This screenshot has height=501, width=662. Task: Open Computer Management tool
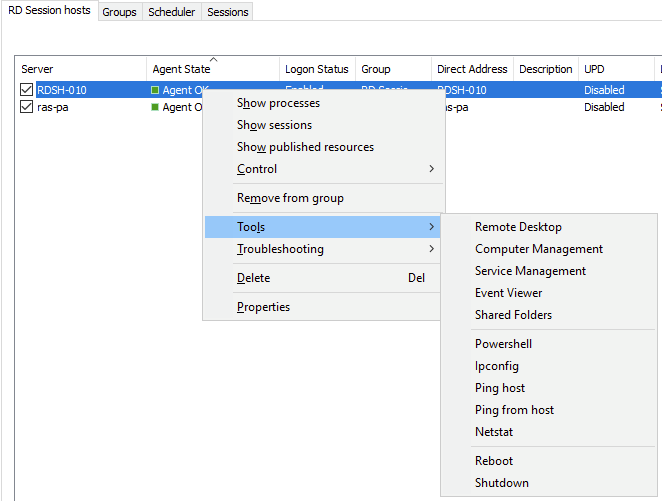[549, 249]
